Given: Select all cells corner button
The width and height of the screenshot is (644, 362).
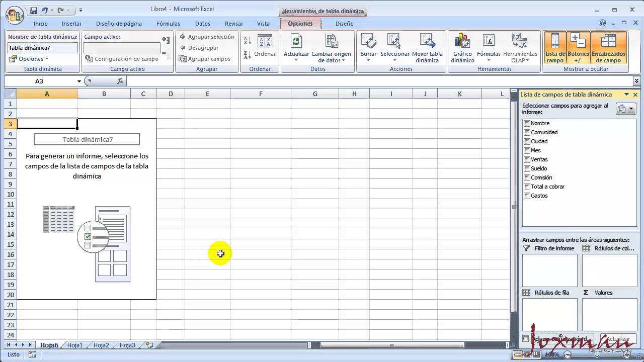Looking at the screenshot, I should 10,94.
